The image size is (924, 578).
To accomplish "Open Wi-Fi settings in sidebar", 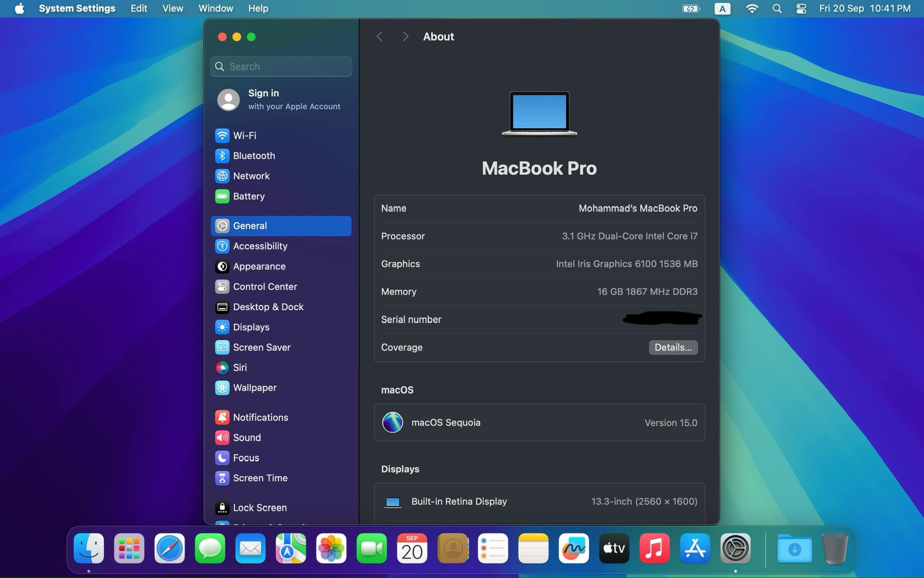I will (x=281, y=135).
